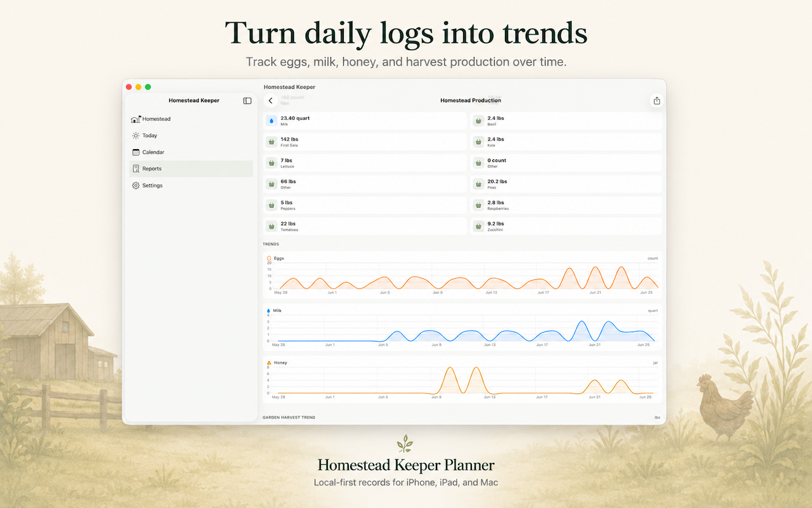
Task: Click the barn icon beside Homestead
Action: tap(136, 119)
